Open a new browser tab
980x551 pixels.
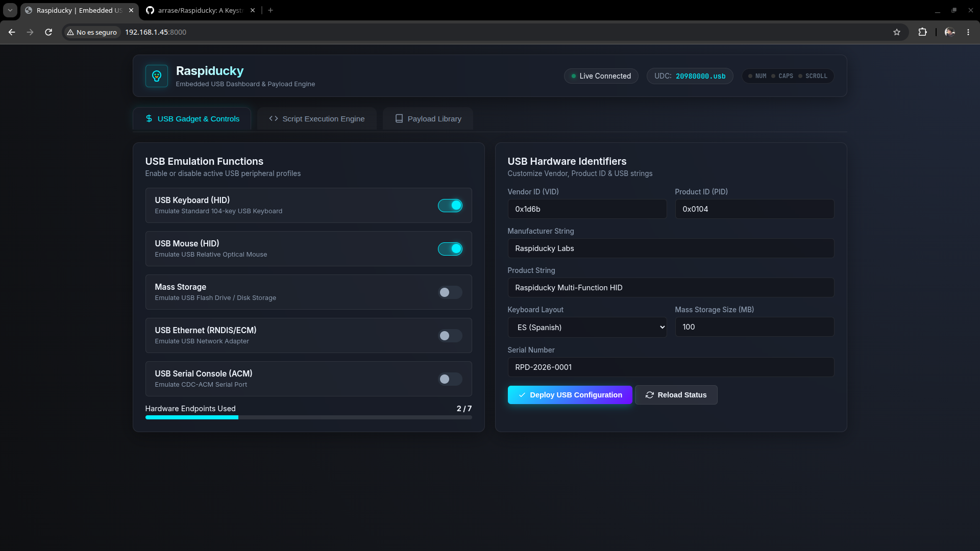click(271, 10)
